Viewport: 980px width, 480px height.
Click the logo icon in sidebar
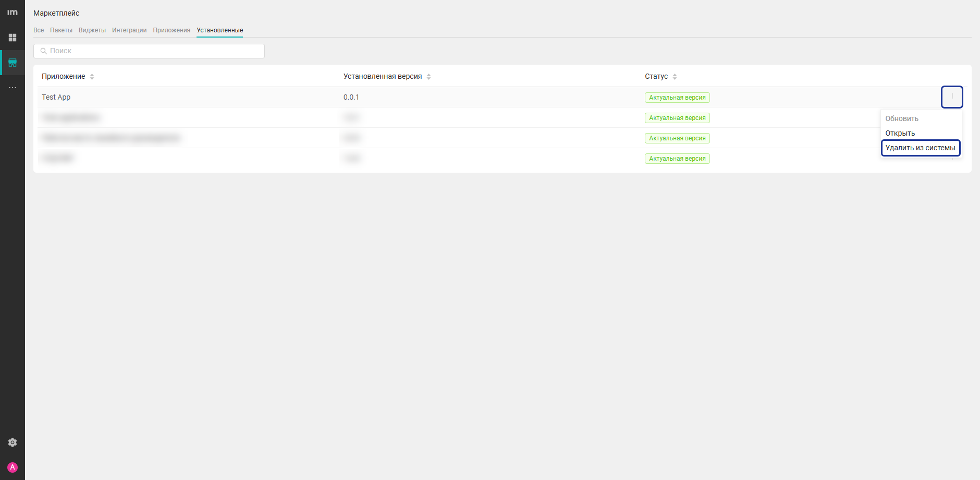[x=13, y=13]
